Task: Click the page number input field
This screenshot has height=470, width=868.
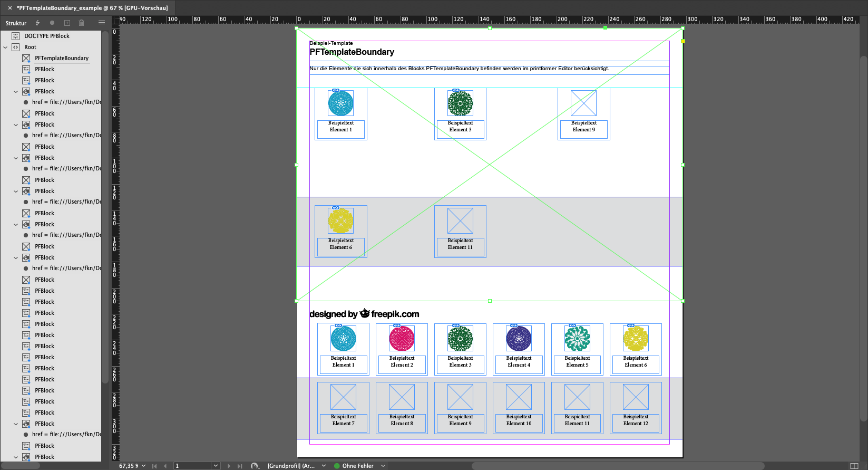Action: 192,466
